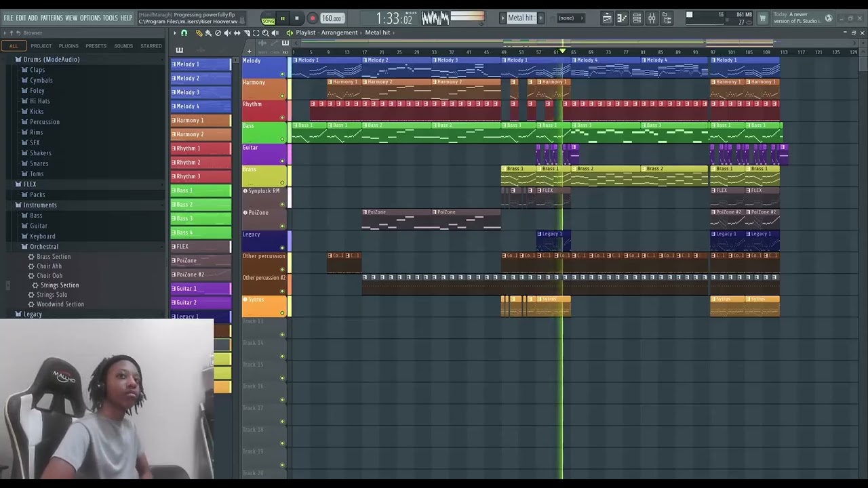Open the Playlist view from top toolbar
868x488 pixels.
607,18
